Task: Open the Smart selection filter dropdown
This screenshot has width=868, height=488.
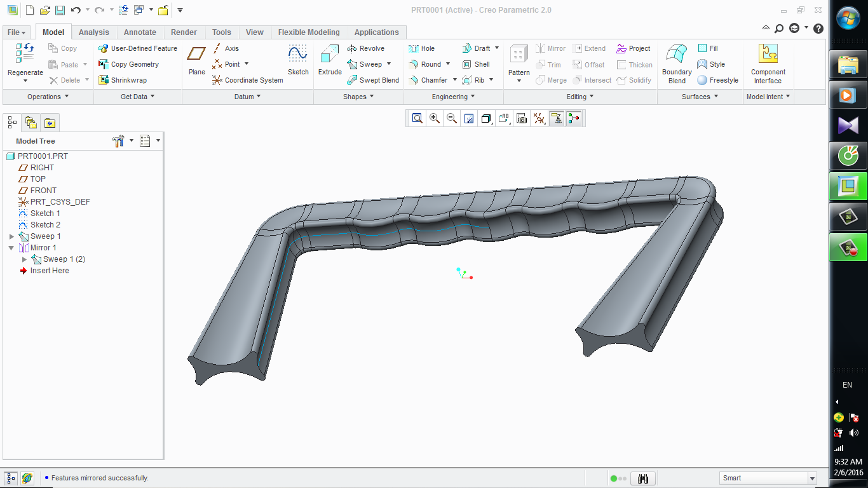Action: 811,478
